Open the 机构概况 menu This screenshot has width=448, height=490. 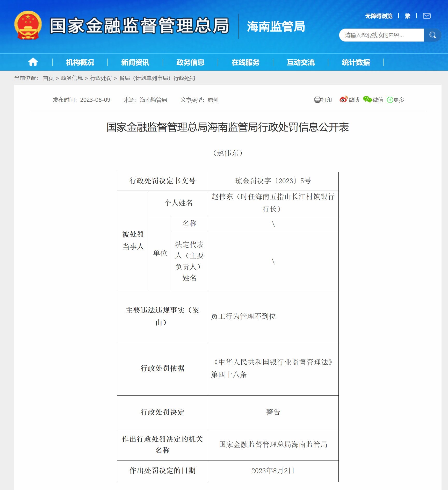[x=80, y=62]
